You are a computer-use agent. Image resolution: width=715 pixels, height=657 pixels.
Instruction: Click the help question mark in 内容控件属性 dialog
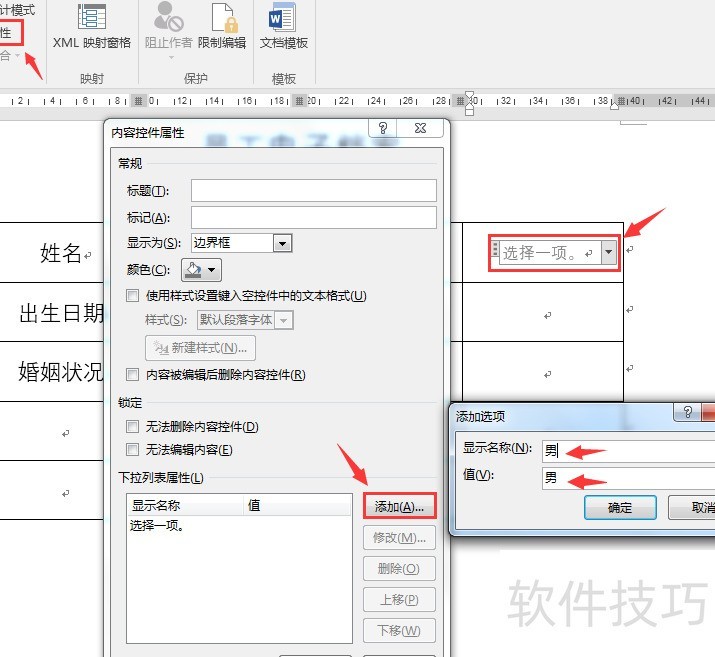click(383, 128)
